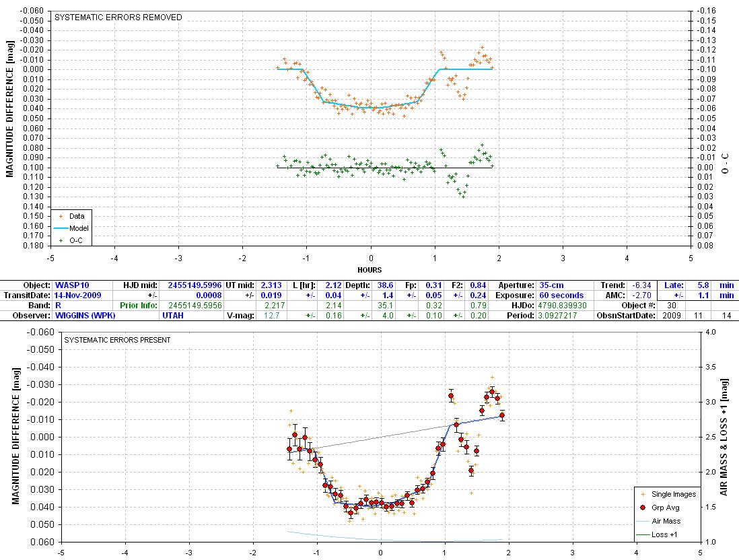Click the object name WASP10 cell
Screen dimensions: 739x560
coord(72,285)
